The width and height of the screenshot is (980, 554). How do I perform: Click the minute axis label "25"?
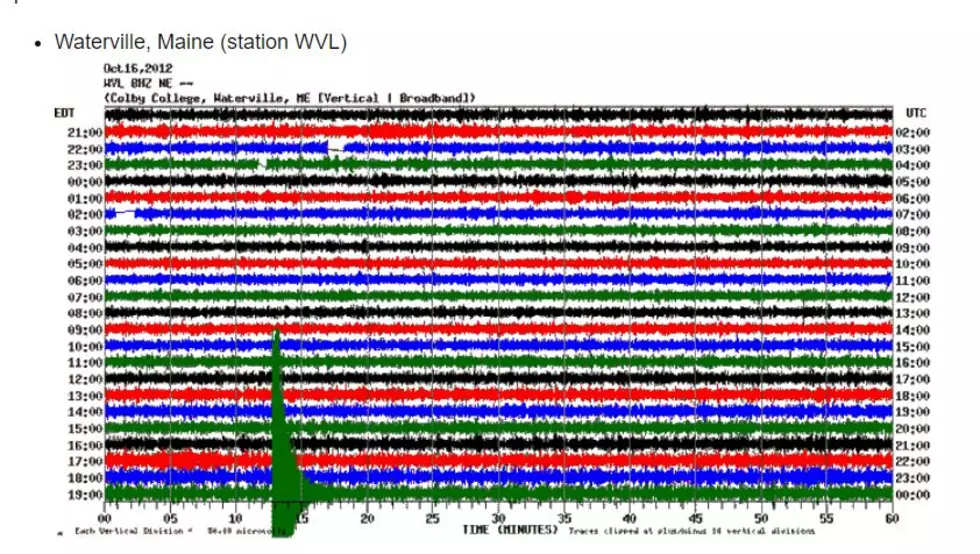432,518
